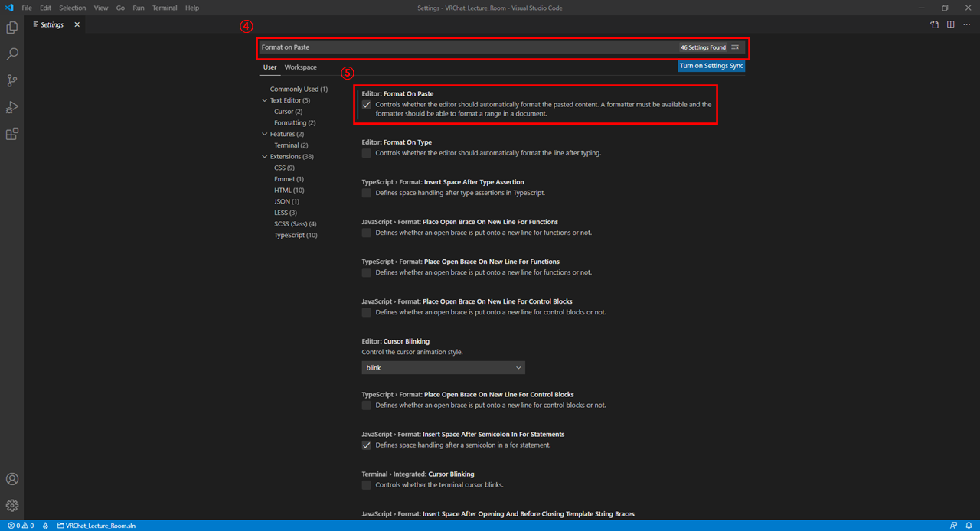The image size is (980, 531).
Task: Click the '46 Settings Found' count badge
Action: [x=703, y=47]
